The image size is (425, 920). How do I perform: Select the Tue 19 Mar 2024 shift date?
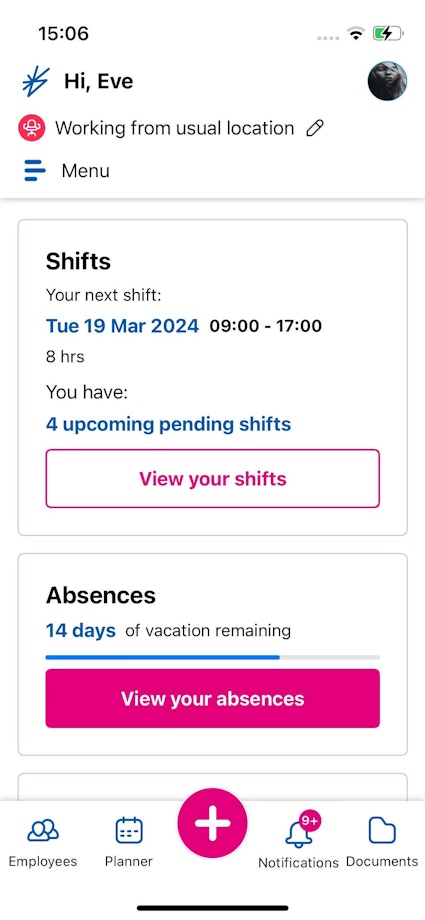(122, 326)
